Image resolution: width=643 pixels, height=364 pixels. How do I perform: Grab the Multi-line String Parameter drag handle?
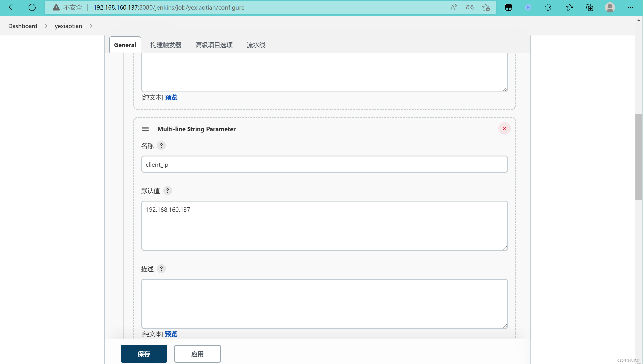[145, 129]
